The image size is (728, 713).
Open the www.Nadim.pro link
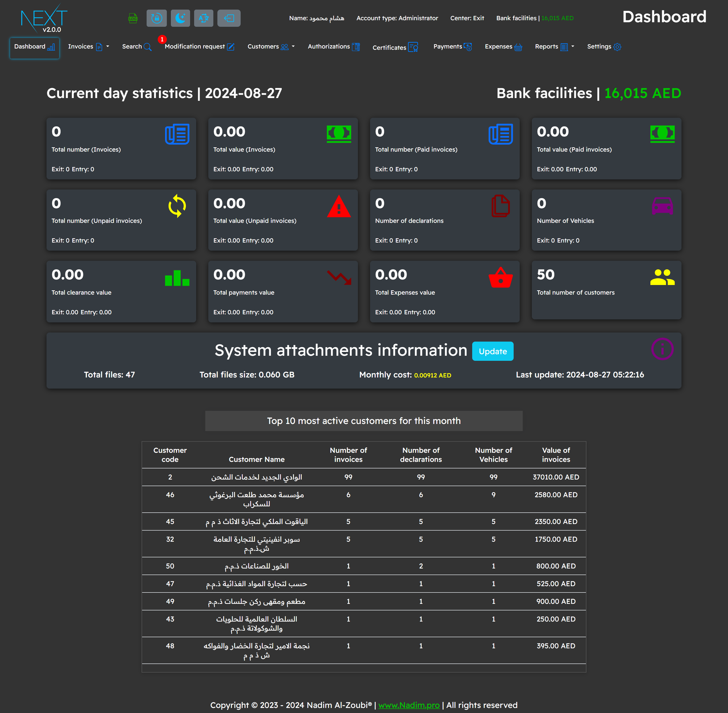point(409,705)
